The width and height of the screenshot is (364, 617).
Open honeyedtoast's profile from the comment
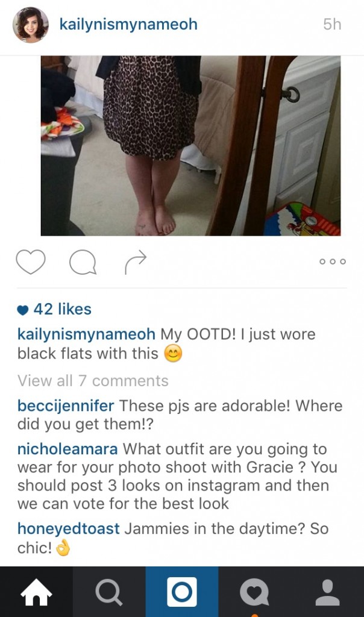[69, 528]
